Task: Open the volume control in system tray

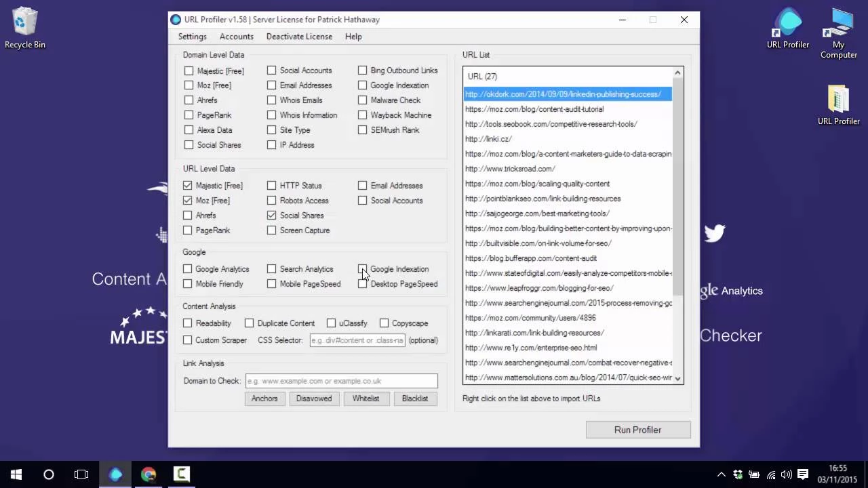Action: click(787, 474)
